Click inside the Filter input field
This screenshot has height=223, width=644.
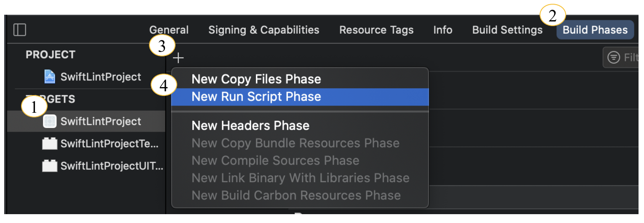click(631, 58)
